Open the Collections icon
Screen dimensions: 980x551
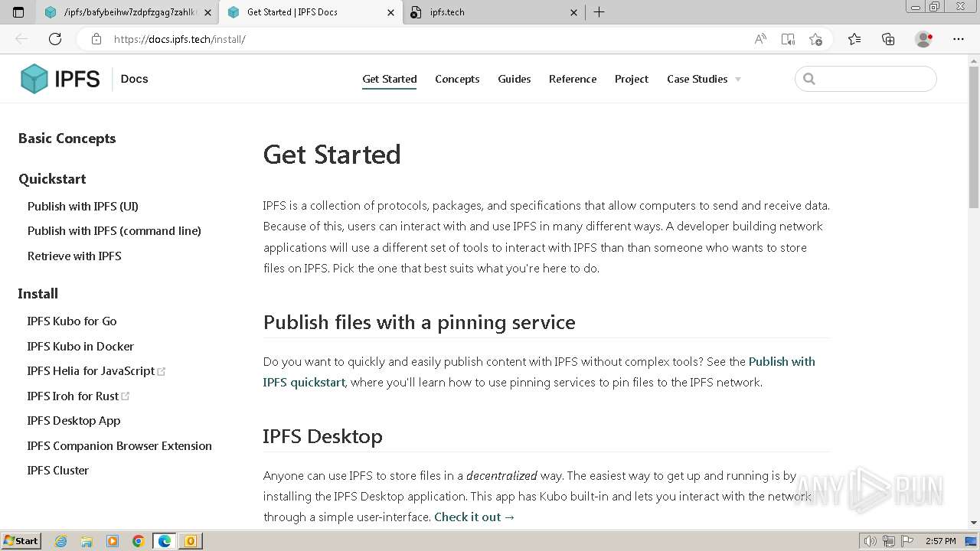pos(888,39)
